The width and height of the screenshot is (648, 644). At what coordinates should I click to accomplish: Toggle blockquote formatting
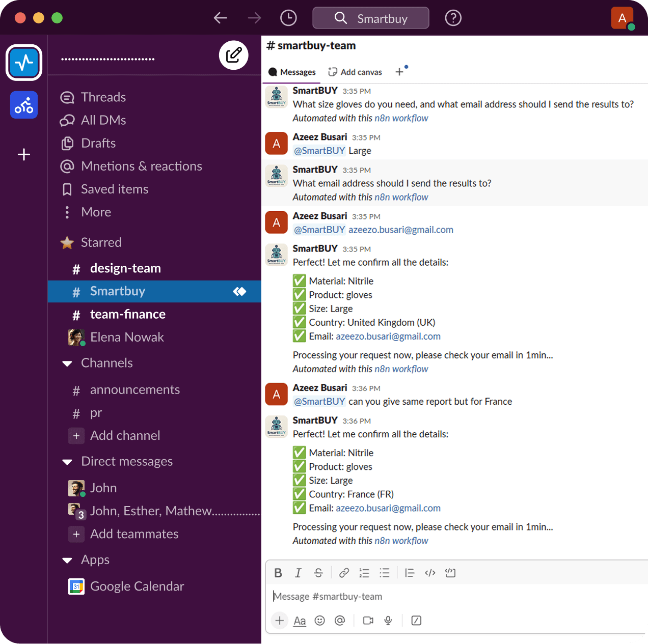(x=410, y=573)
